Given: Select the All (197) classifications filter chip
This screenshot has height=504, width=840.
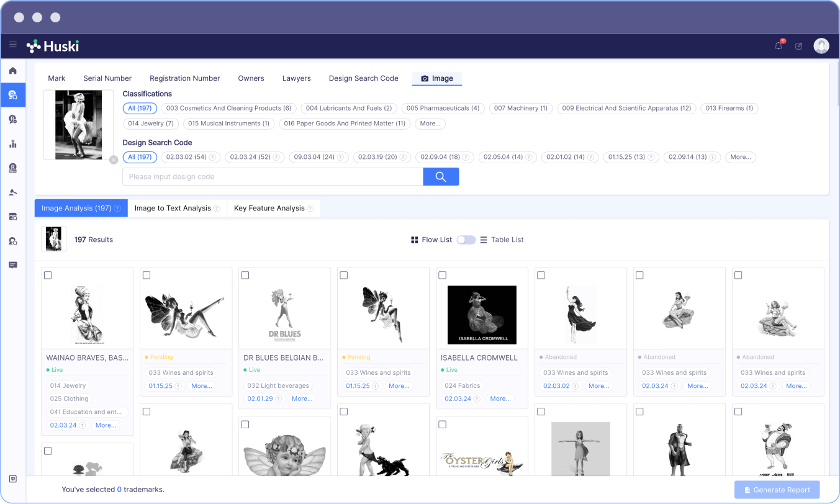Looking at the screenshot, I should click(x=140, y=108).
